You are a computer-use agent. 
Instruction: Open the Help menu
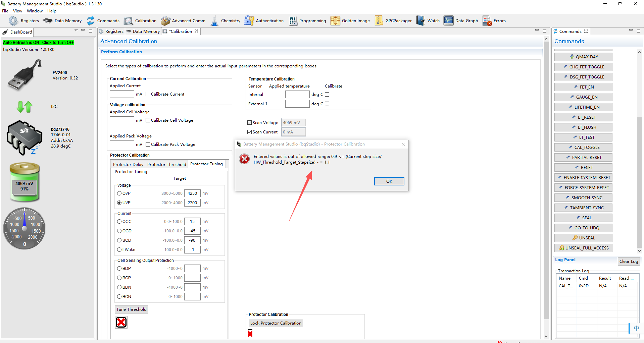tap(52, 11)
